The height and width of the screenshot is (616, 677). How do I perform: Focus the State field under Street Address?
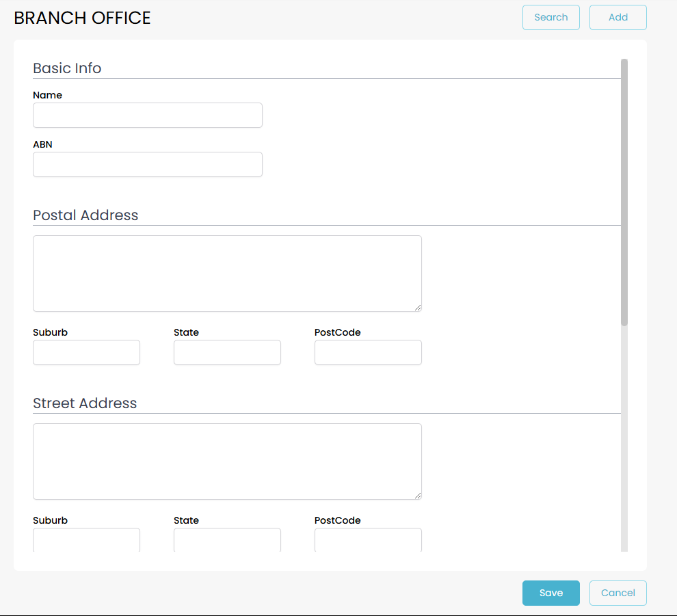(227, 539)
